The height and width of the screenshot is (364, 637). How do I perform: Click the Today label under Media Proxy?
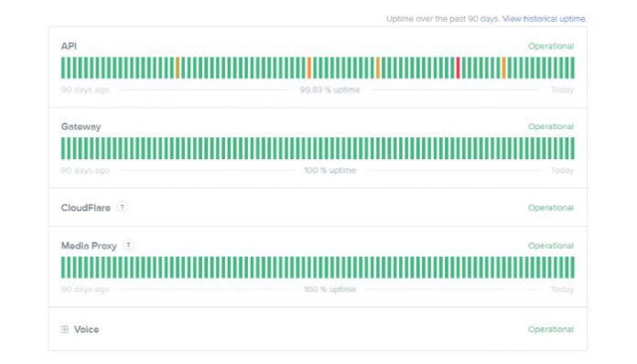click(x=562, y=289)
